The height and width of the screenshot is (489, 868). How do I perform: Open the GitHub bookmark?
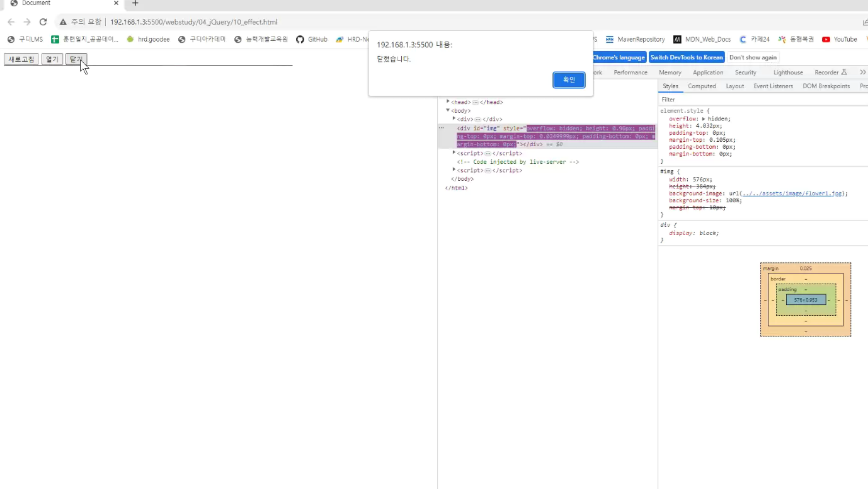[x=312, y=39]
